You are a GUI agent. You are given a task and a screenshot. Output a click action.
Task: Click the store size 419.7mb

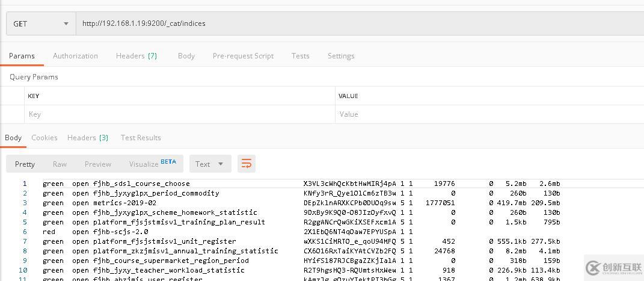coord(511,203)
